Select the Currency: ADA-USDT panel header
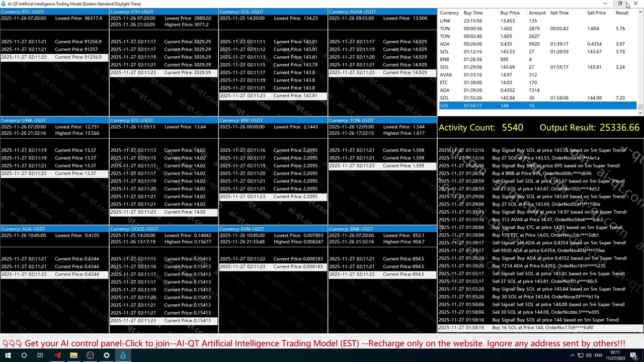This screenshot has height=362, width=644. pyautogui.click(x=54, y=229)
